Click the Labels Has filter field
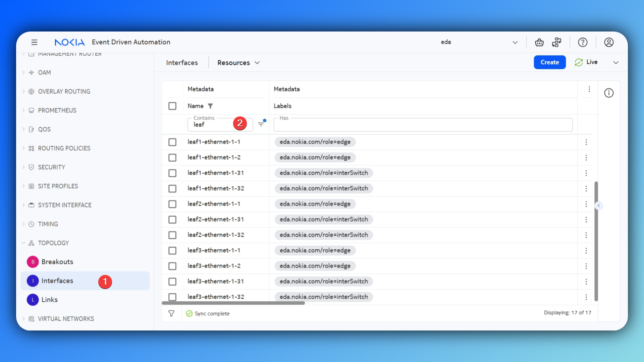The image size is (644, 362). [423, 125]
